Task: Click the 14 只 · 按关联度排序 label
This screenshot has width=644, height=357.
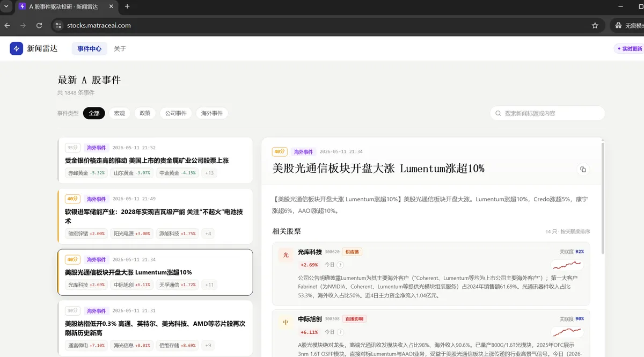Action: coord(568,232)
